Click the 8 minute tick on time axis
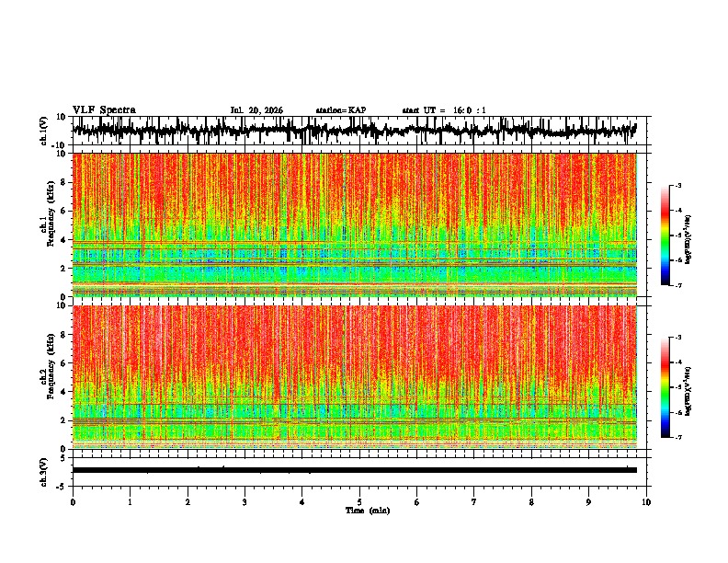Viewport: 728px width, 563px height. [531, 502]
